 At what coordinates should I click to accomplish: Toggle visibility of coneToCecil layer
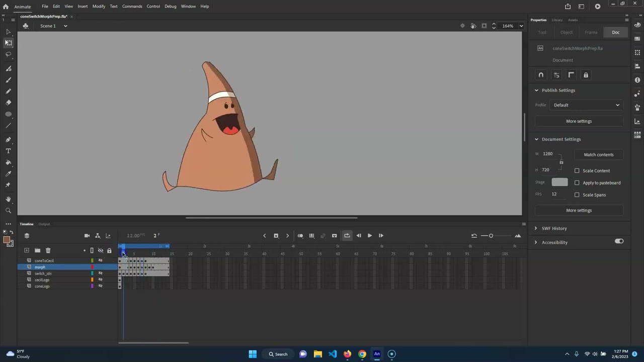tap(100, 260)
